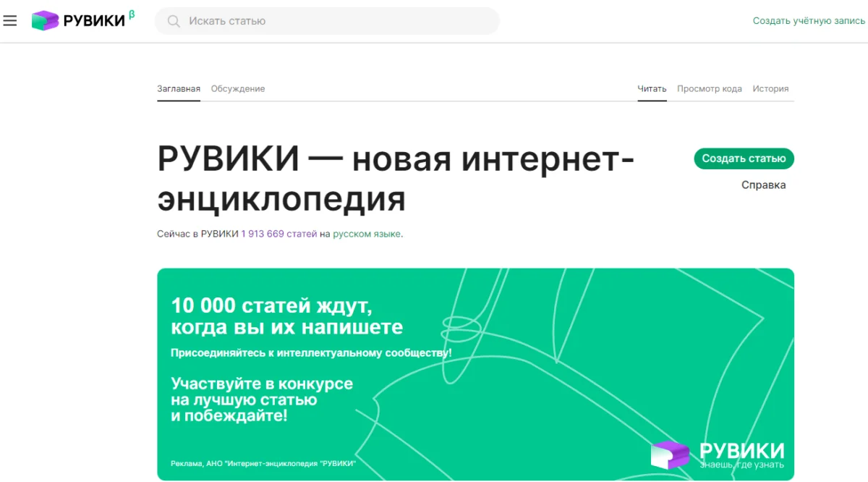Click the Создать статью button

coord(744,158)
